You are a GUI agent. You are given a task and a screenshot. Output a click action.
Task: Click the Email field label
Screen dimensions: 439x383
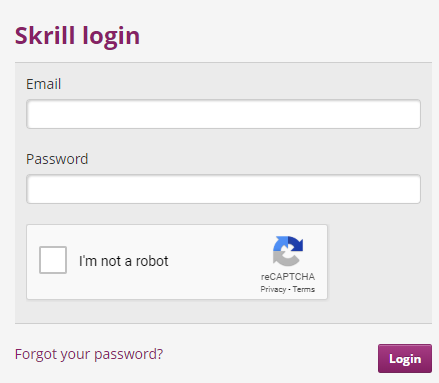[x=44, y=84]
